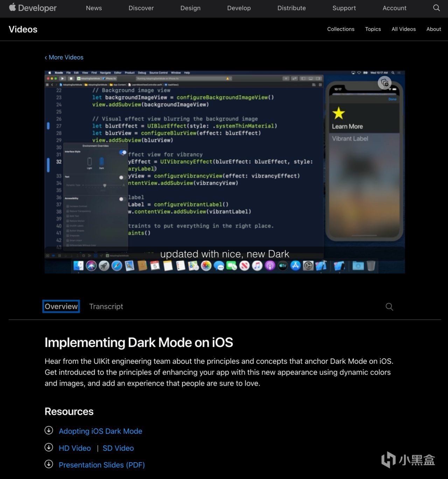The width and height of the screenshot is (448, 479).
Task: Check the Increase Contrast accessibility checkbox
Action: [68, 206]
